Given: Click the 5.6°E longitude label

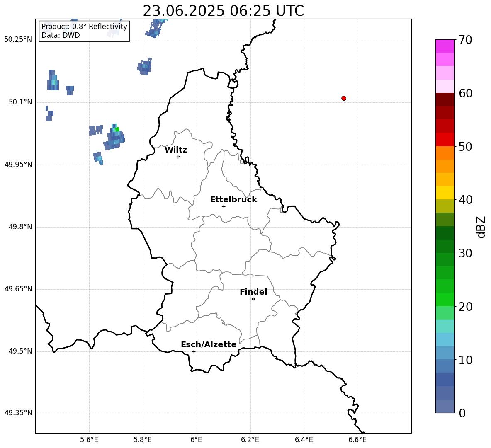Looking at the screenshot, I should point(89,440).
